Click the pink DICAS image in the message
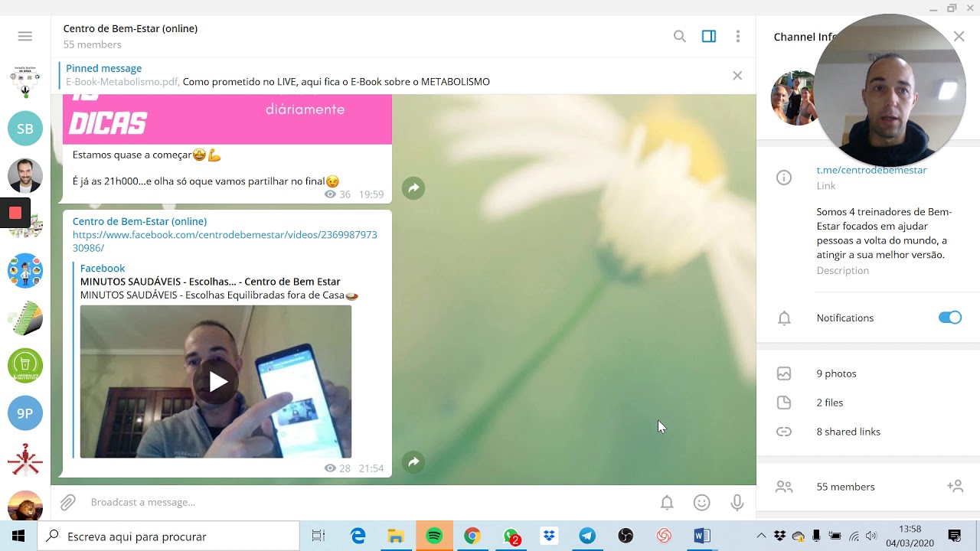The width and height of the screenshot is (980, 551). tap(227, 119)
